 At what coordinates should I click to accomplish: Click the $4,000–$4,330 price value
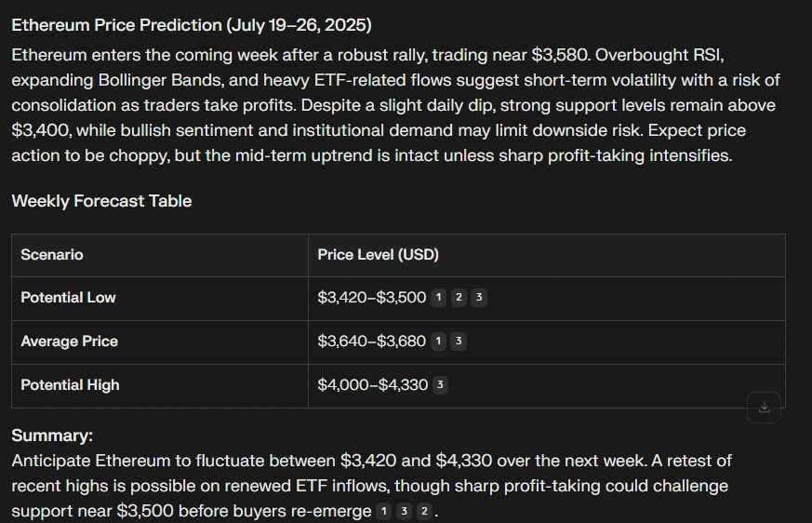coord(372,385)
